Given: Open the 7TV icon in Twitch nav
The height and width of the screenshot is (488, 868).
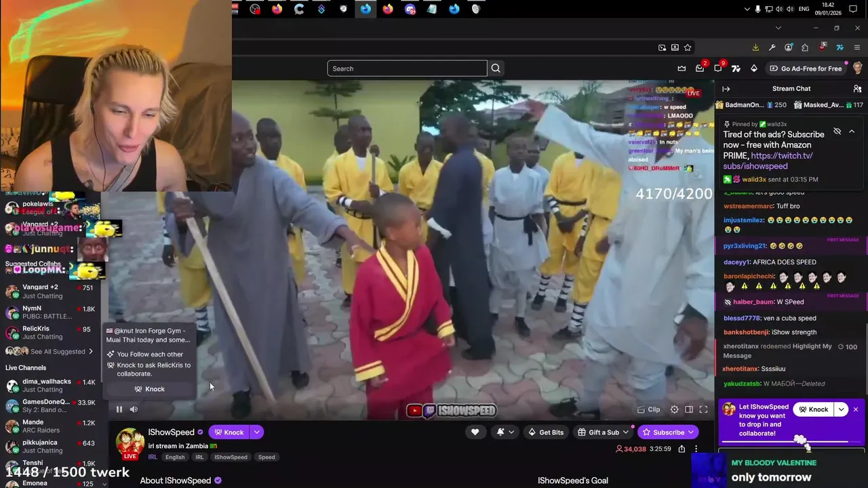Looking at the screenshot, I should click(736, 68).
